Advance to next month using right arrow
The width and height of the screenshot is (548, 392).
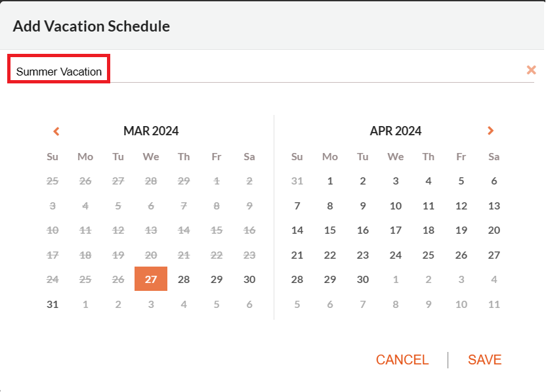490,131
